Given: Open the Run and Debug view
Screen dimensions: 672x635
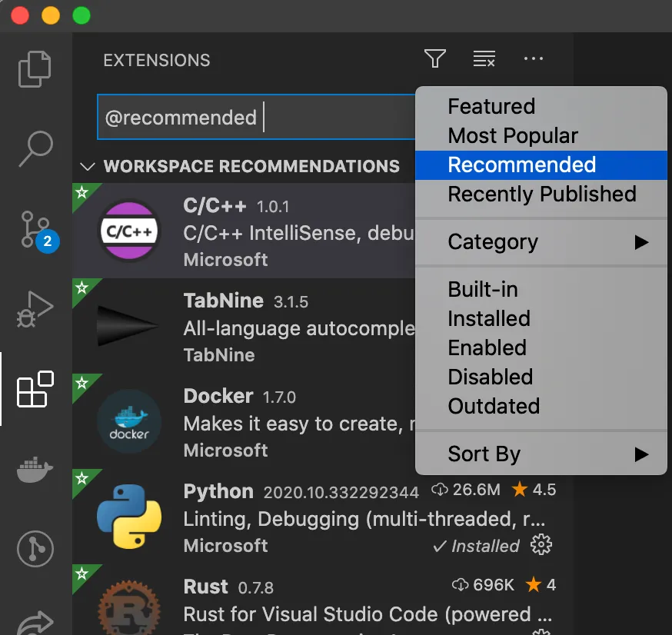Looking at the screenshot, I should [x=35, y=309].
